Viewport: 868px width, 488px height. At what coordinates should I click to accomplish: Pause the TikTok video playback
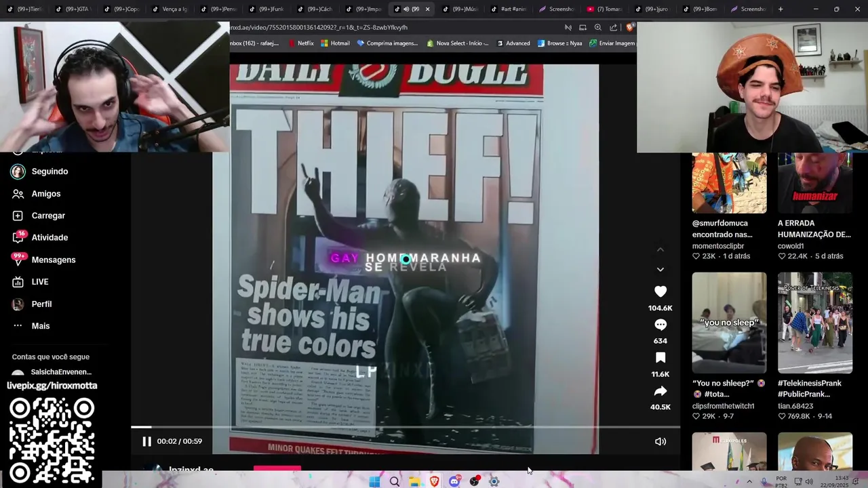click(x=146, y=441)
